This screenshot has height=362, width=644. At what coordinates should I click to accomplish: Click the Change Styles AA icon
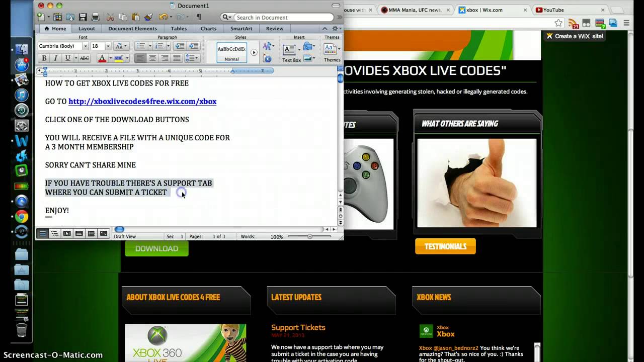(267, 46)
